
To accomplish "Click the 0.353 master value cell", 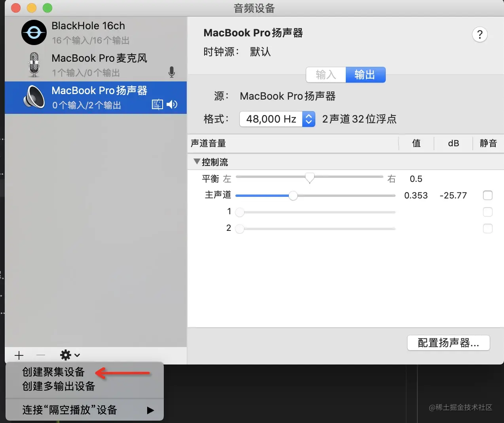I will 416,195.
